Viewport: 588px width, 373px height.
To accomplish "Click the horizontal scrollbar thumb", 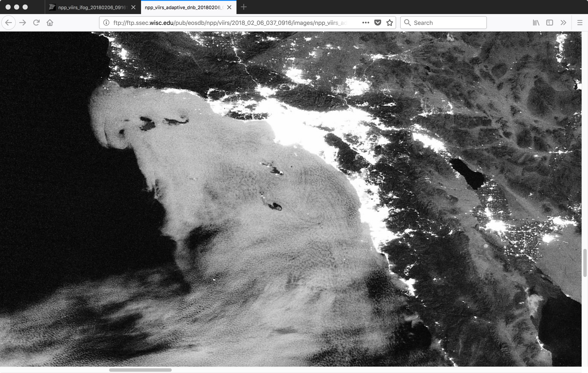I will click(x=140, y=370).
